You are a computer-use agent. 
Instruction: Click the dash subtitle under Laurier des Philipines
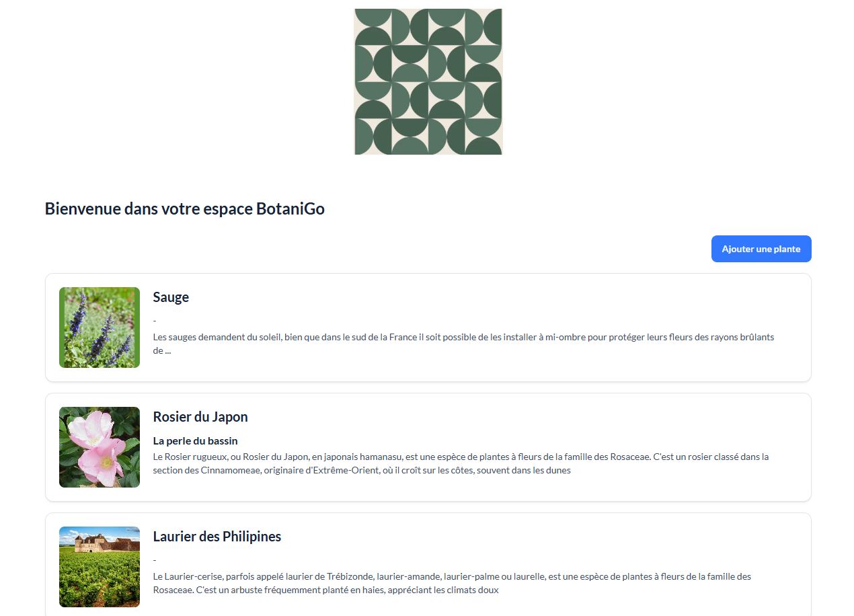pos(155,560)
